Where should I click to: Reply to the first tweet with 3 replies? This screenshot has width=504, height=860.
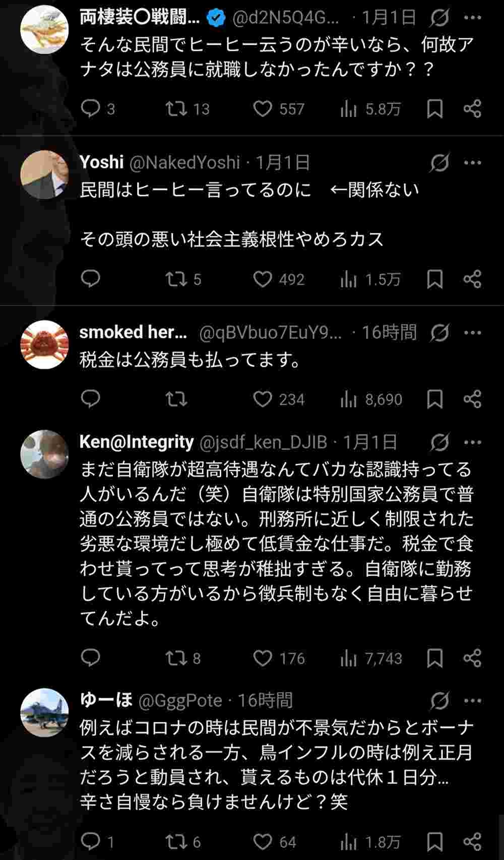click(91, 109)
